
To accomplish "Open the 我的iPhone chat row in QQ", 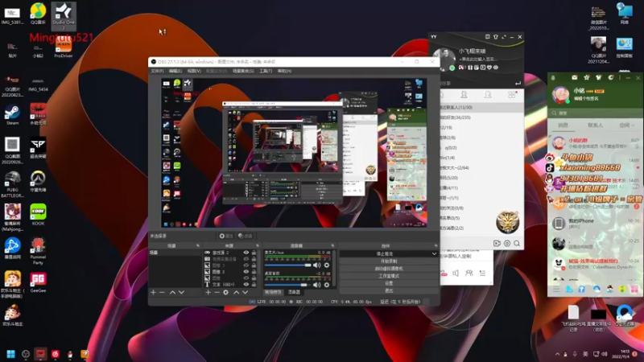I will (x=595, y=224).
